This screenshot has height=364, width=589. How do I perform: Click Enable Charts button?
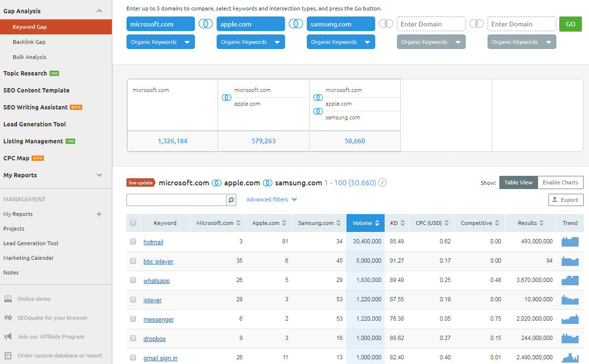pyautogui.click(x=560, y=182)
